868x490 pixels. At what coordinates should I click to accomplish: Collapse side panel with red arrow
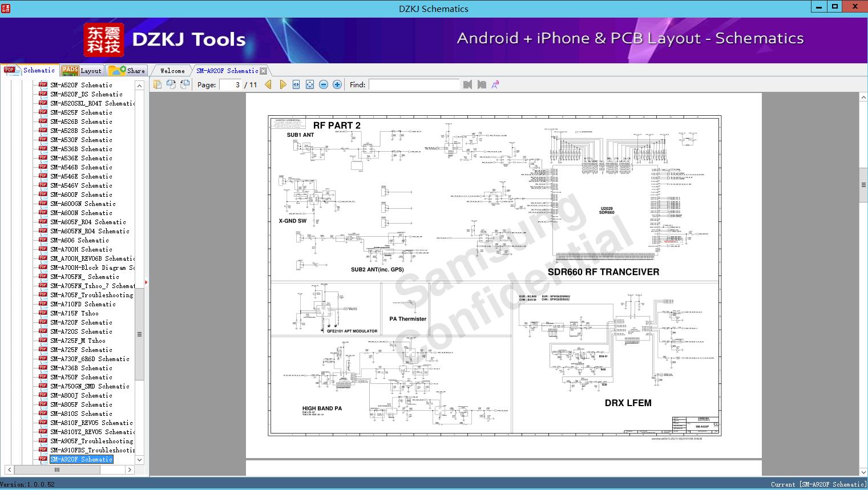(x=147, y=282)
